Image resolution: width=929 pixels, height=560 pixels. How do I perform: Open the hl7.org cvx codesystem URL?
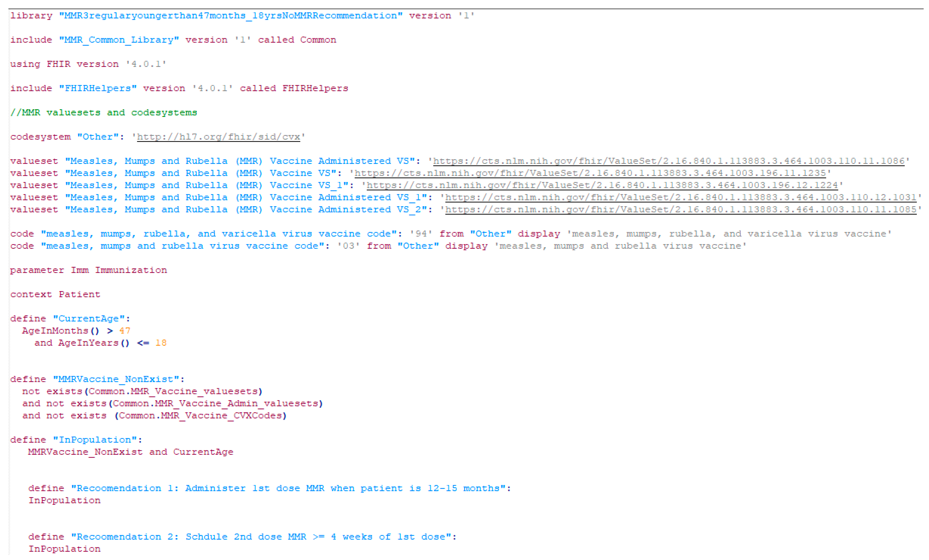pos(218,137)
